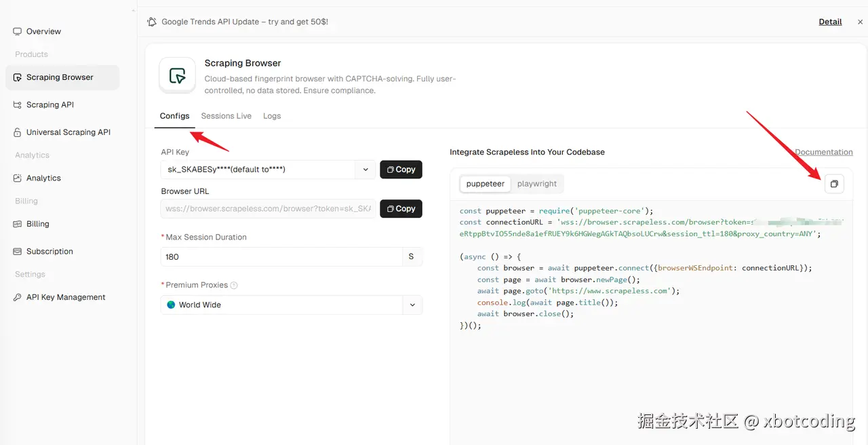Copy the code snippet using the copy icon
The width and height of the screenshot is (868, 445).
834,184
